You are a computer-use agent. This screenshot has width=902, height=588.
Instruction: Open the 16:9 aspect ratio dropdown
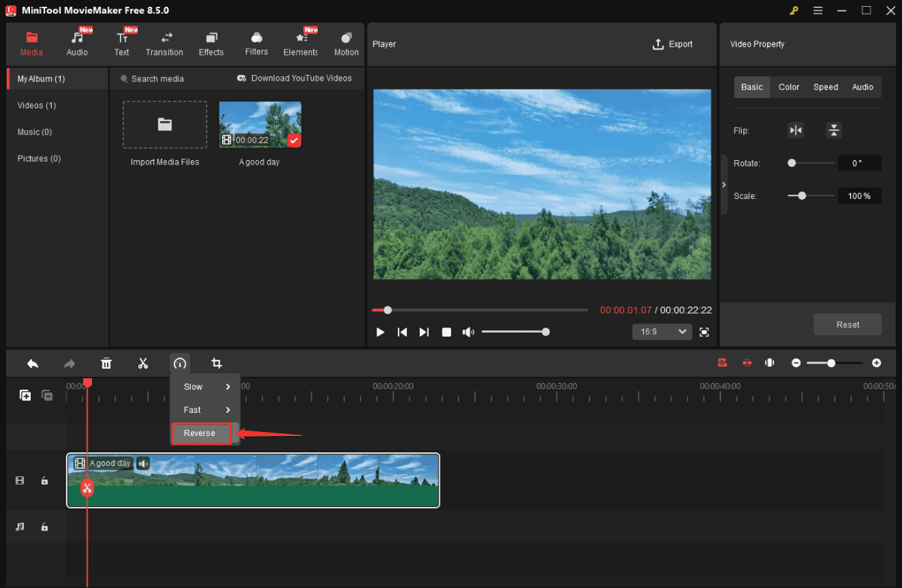[661, 332]
